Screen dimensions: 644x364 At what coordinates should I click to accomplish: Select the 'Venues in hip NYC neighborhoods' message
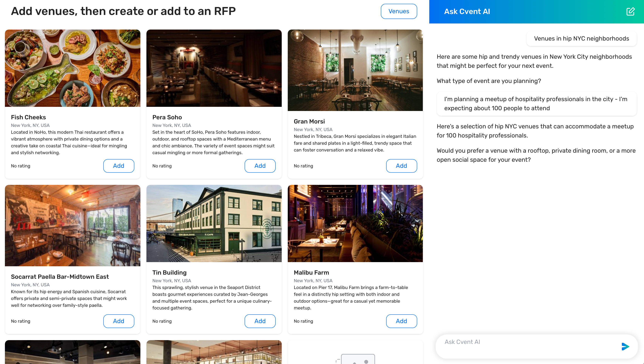click(x=582, y=39)
